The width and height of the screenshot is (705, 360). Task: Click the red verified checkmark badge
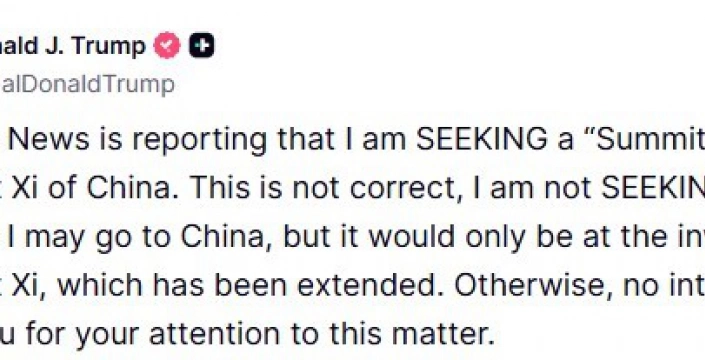point(167,45)
